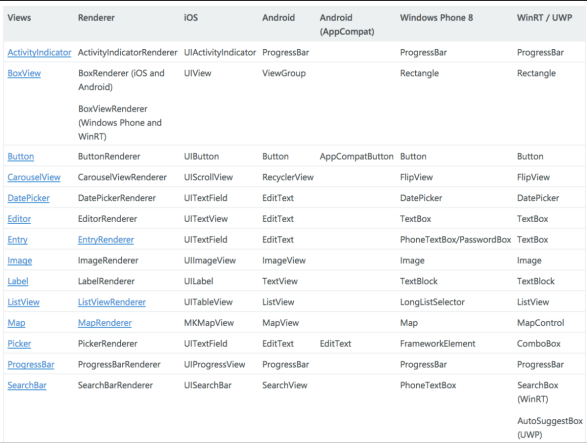Viewport: 587px width, 443px height.
Task: Click the BoxRenderer (iOS and Android) text
Action: tap(121, 80)
